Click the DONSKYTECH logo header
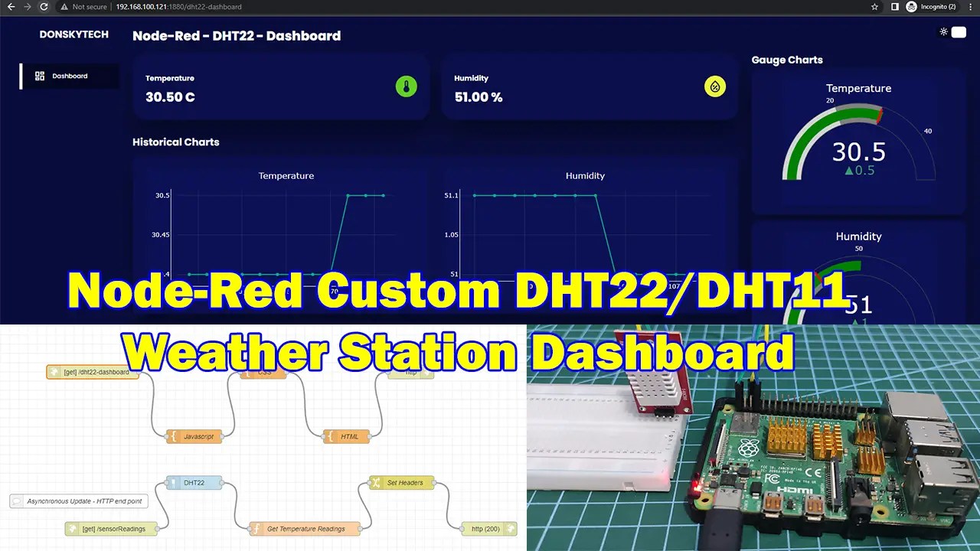This screenshot has height=551, width=980. pyautogui.click(x=73, y=34)
